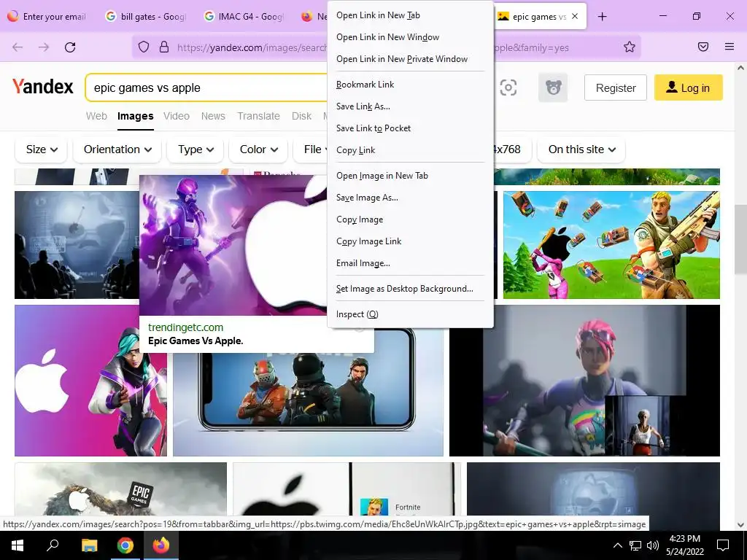747x560 pixels.
Task: Go forward to next page
Action: tap(44, 47)
